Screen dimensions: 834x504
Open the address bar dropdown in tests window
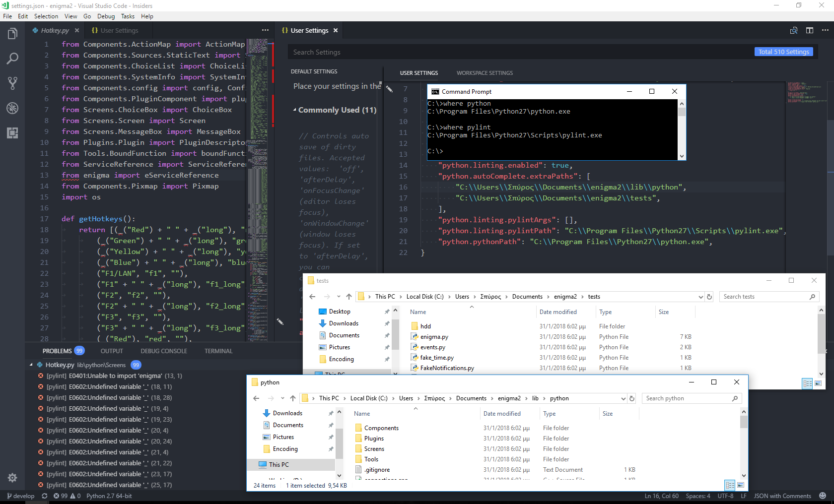pos(701,297)
